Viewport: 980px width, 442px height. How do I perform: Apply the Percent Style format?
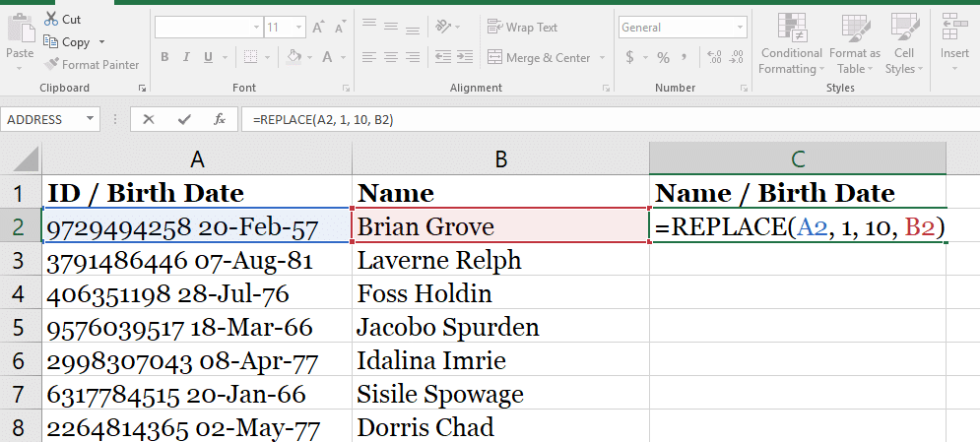(x=663, y=57)
